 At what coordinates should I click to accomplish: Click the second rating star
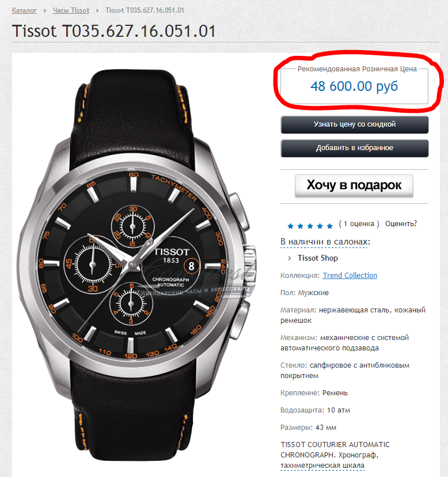[x=301, y=226]
